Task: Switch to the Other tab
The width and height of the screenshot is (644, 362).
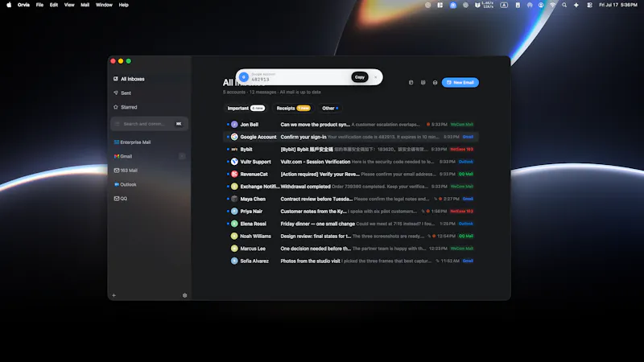Action: [x=330, y=109]
